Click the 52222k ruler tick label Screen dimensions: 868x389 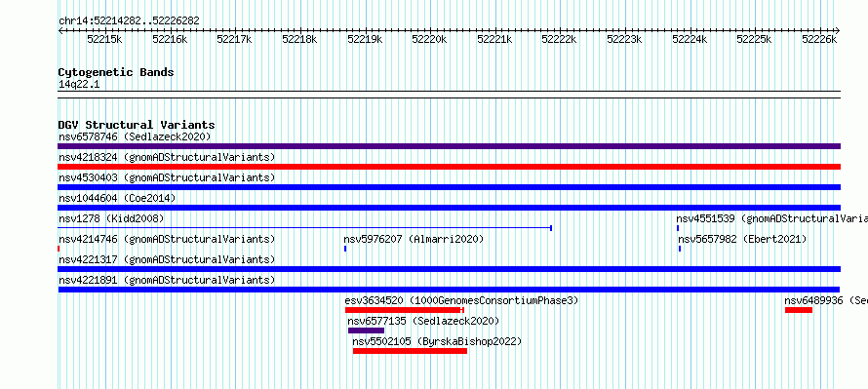[x=559, y=39]
